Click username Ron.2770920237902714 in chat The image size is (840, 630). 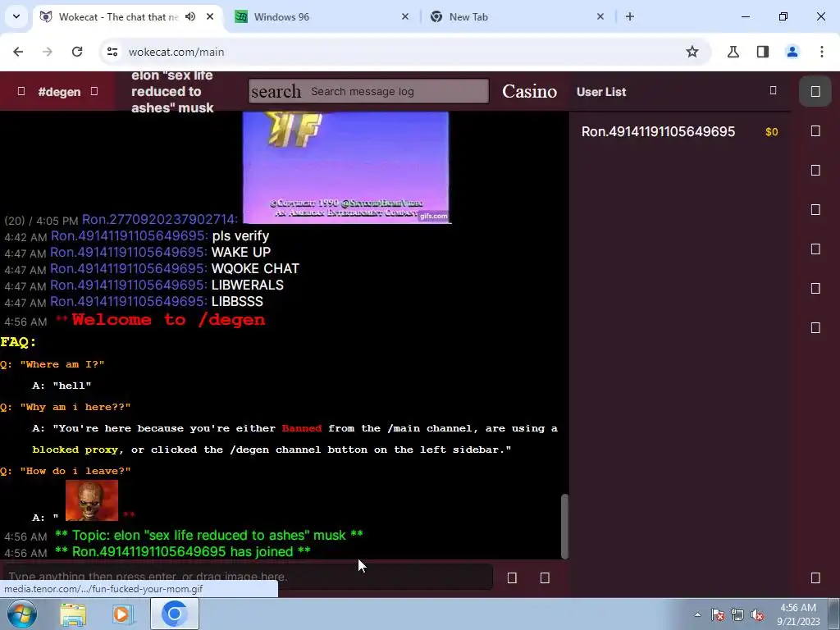[x=160, y=219]
